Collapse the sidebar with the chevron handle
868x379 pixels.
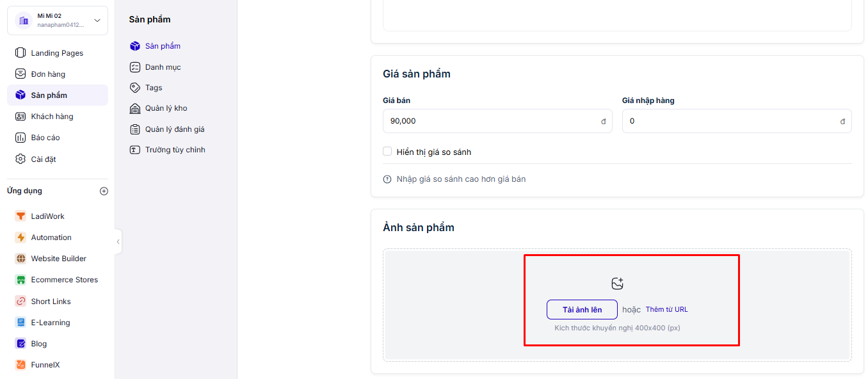118,241
